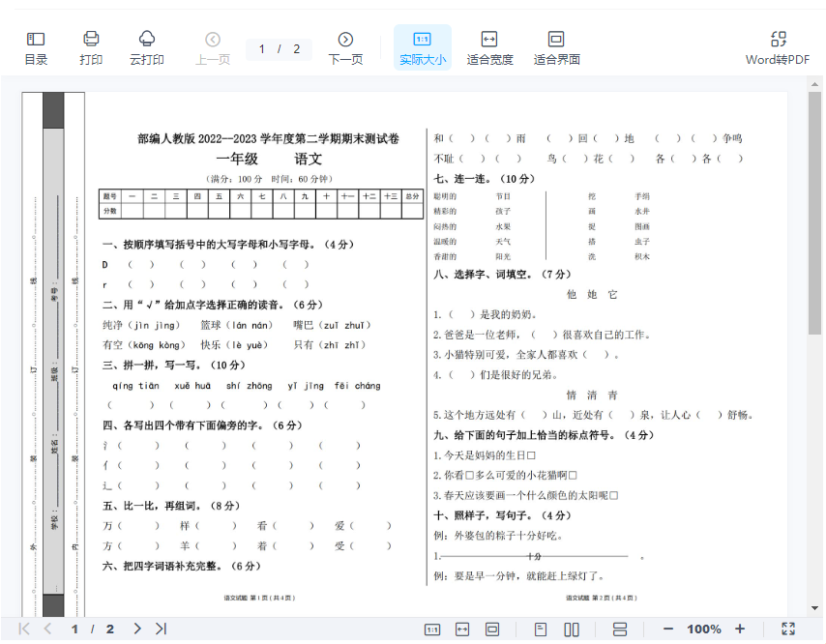
Task: Convert document using Word转PDF
Action: (778, 47)
